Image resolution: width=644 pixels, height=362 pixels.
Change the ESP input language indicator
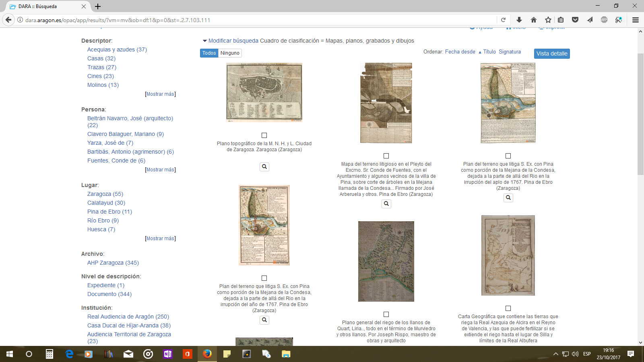tap(587, 354)
